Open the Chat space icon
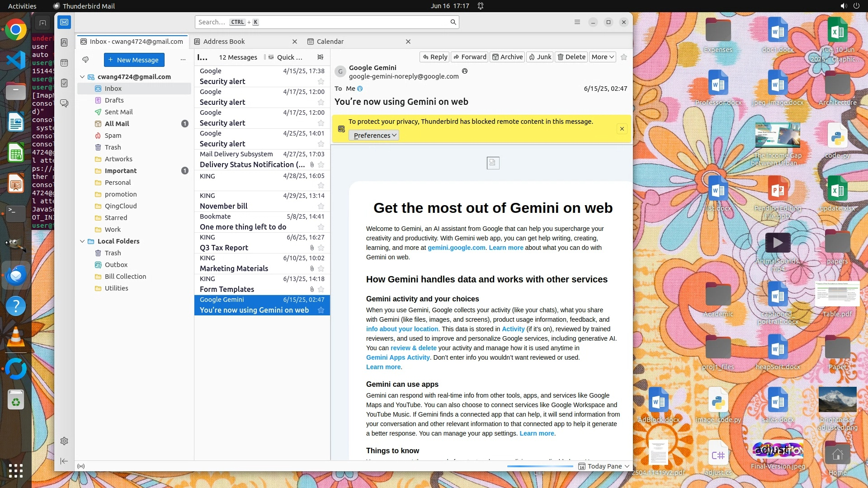This screenshot has width=868, height=488. click(x=64, y=103)
